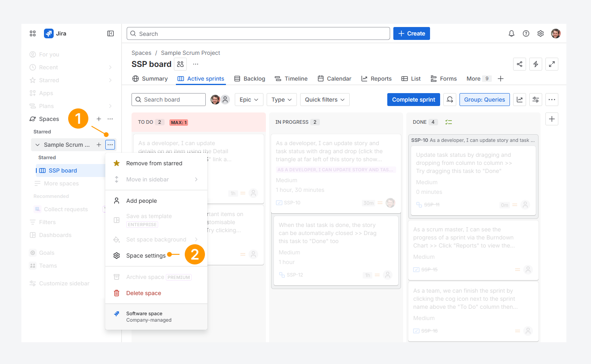
Task: Select Remove from starred
Action: click(157, 163)
